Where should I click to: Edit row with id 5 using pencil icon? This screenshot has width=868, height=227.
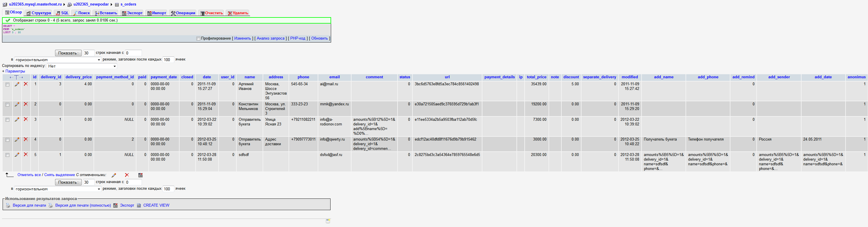coord(17,155)
